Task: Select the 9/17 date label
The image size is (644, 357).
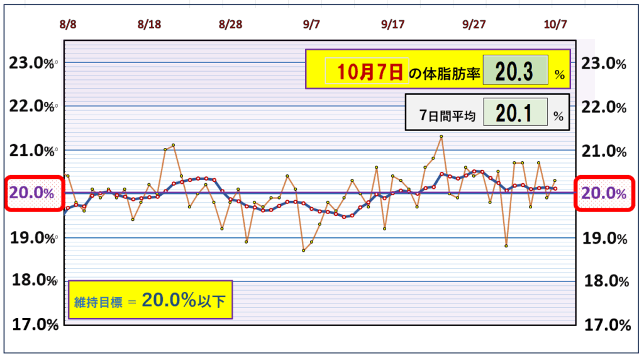Action: (x=392, y=25)
